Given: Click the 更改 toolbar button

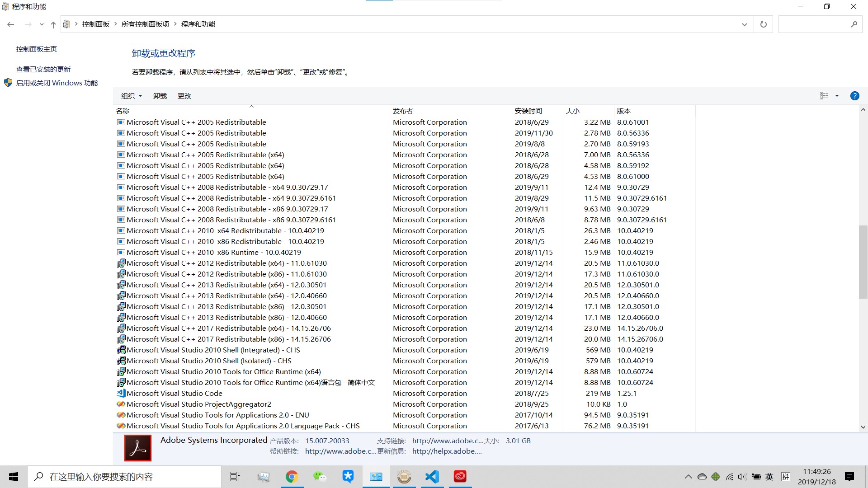Looking at the screenshot, I should click(x=184, y=96).
